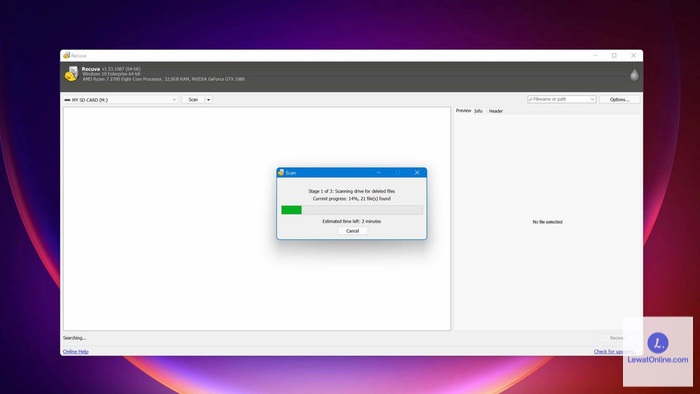Switch to the Header tab
This screenshot has width=700, height=394.
tap(496, 111)
